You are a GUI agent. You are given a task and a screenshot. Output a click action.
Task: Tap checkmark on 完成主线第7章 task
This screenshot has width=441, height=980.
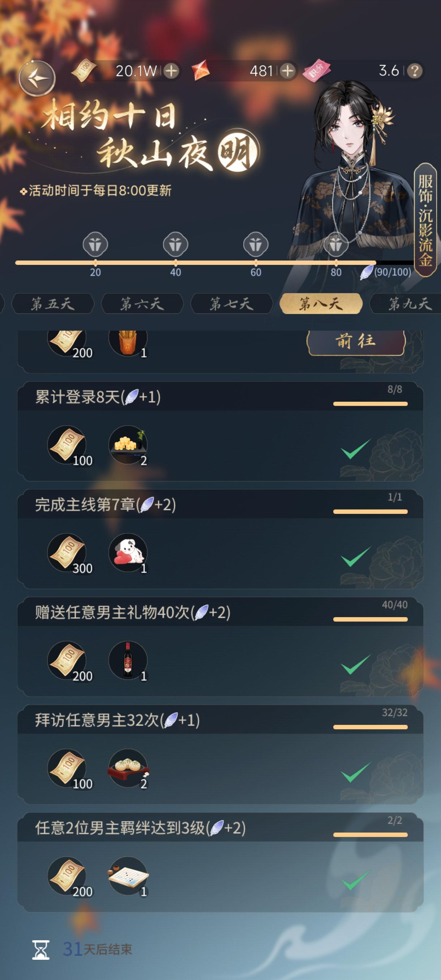pyautogui.click(x=356, y=556)
